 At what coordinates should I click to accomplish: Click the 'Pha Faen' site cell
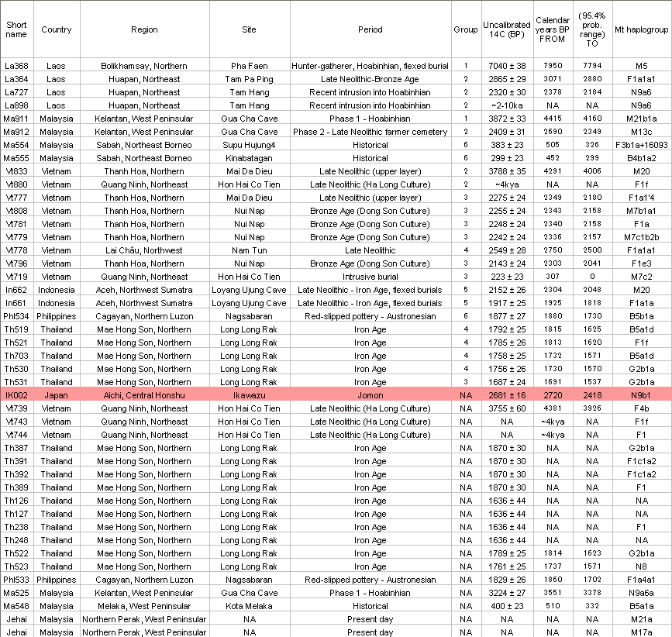coord(250,66)
